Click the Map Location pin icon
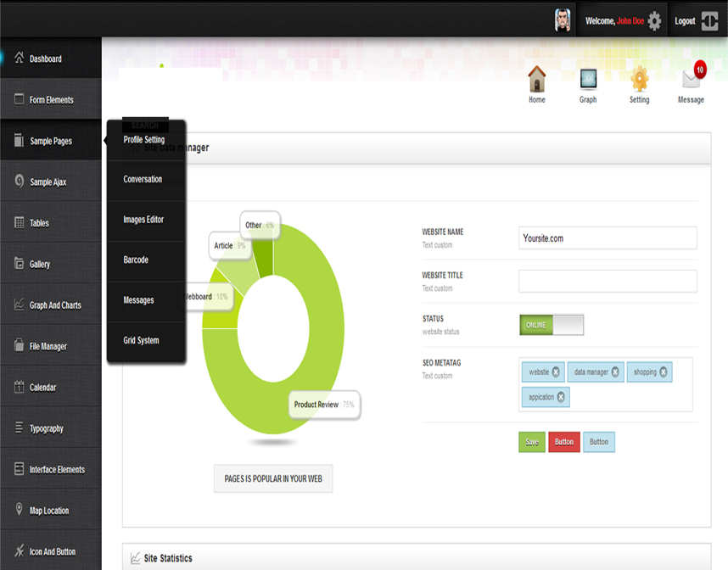 [x=19, y=509]
